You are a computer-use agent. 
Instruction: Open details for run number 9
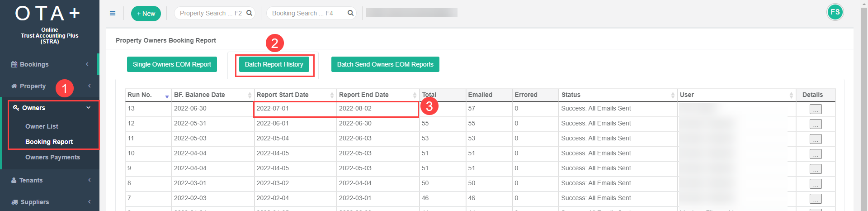pos(816,169)
